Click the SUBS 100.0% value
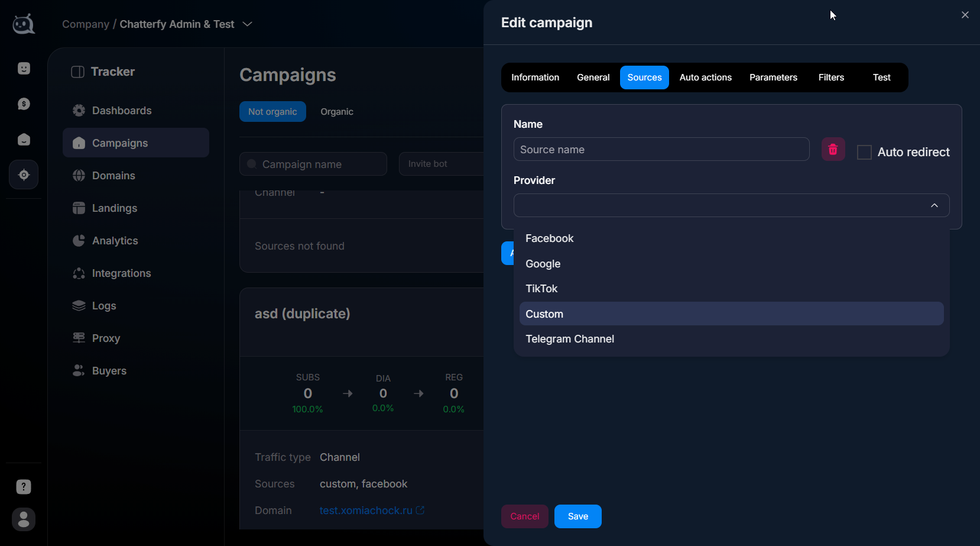The width and height of the screenshot is (980, 546). (x=307, y=409)
